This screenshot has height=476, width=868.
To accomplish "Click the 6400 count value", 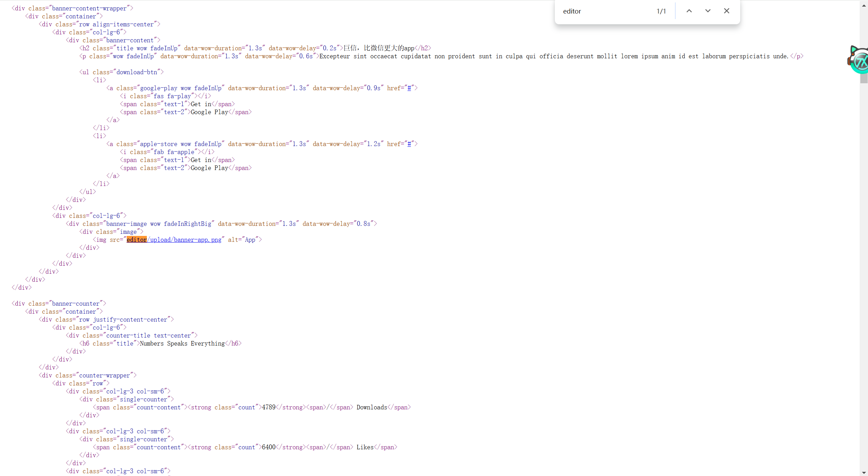I will pyautogui.click(x=269, y=447).
